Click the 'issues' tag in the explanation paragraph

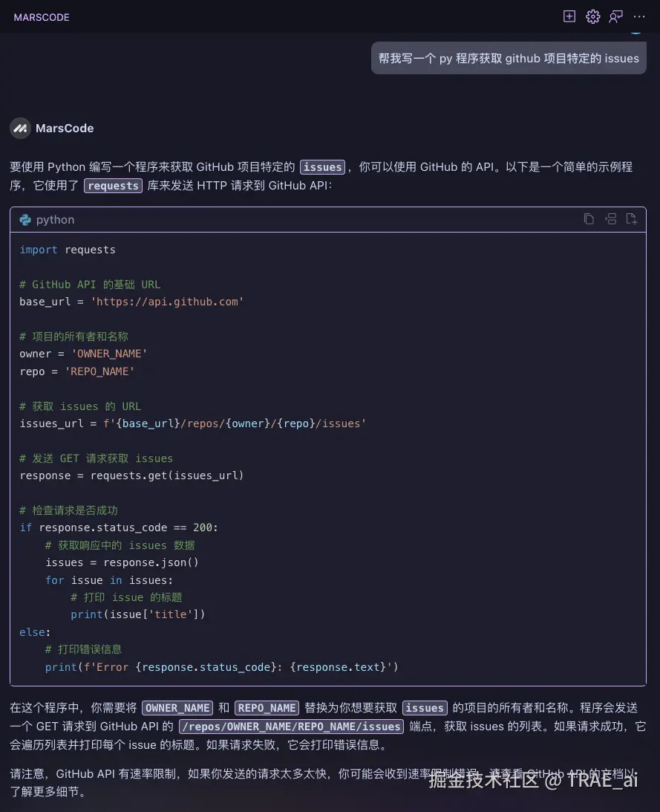tap(425, 708)
